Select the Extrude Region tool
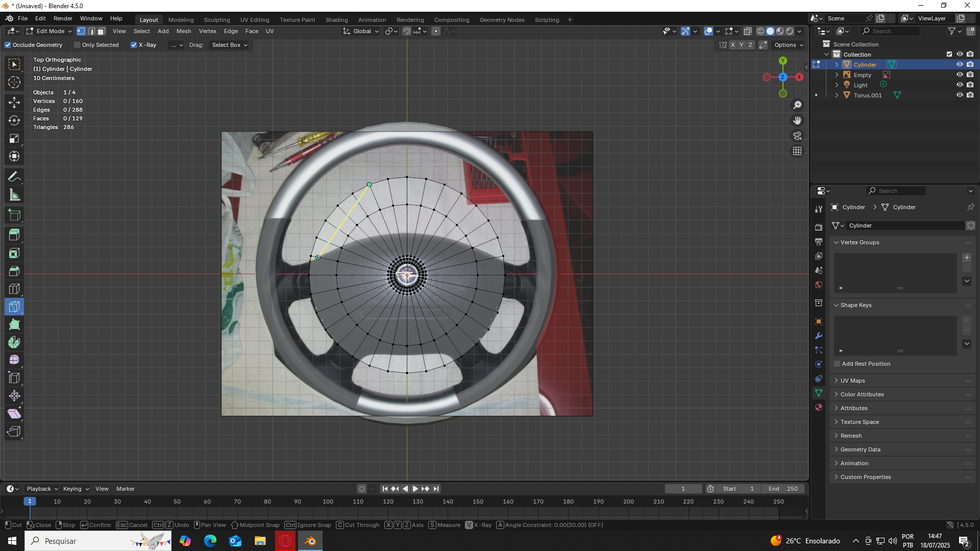 14,235
